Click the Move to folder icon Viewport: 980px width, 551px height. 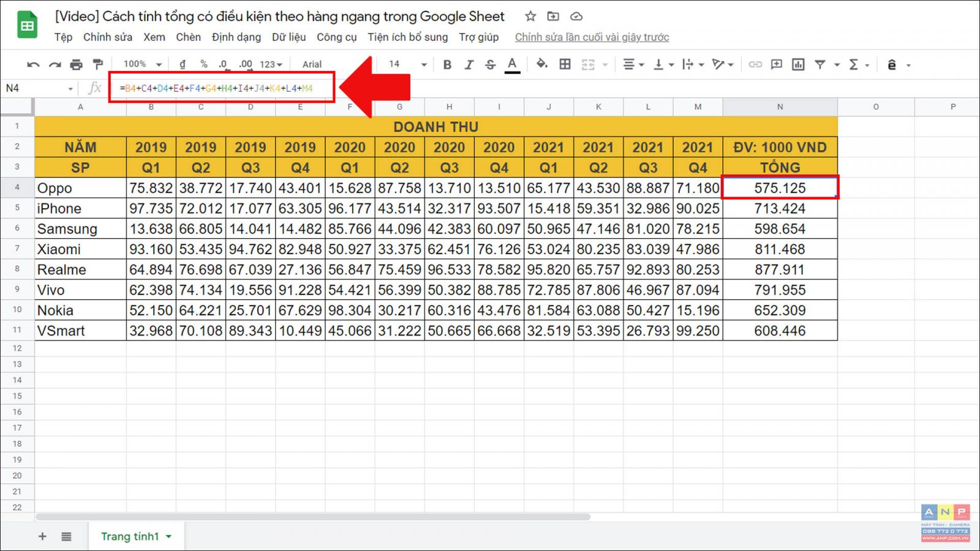tap(553, 17)
